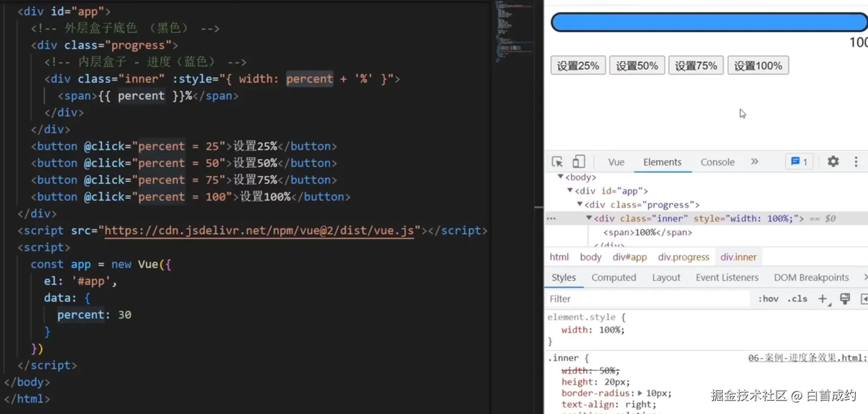This screenshot has width=868, height=414.
Task: Open the vue.js CDN URL in editor
Action: click(259, 231)
